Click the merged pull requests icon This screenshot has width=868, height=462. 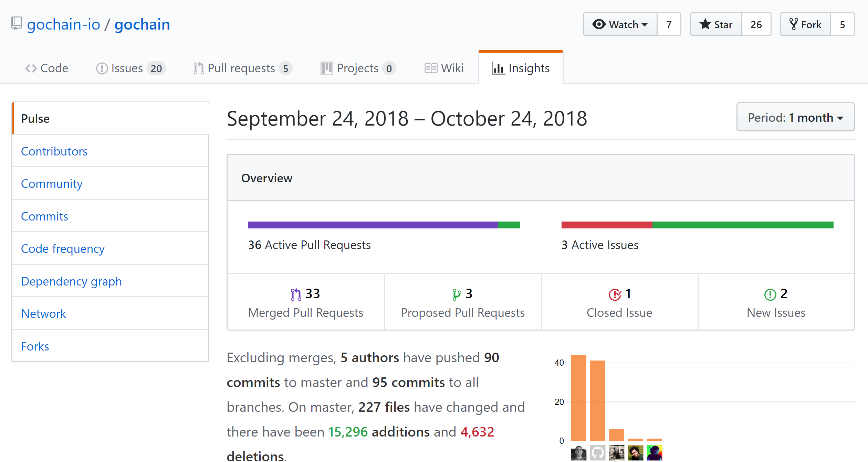(295, 294)
